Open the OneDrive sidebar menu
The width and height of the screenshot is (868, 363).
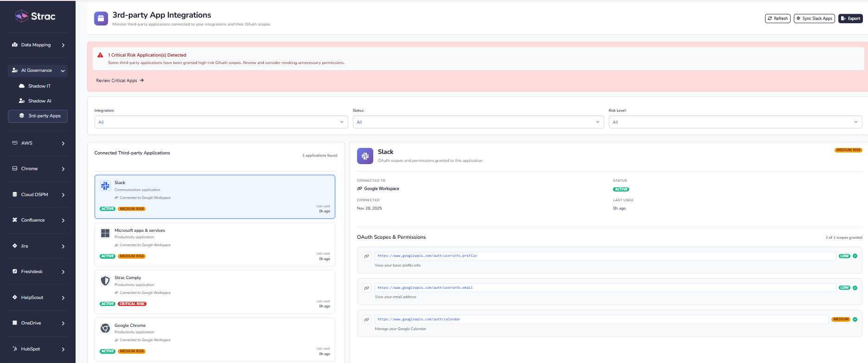click(38, 323)
